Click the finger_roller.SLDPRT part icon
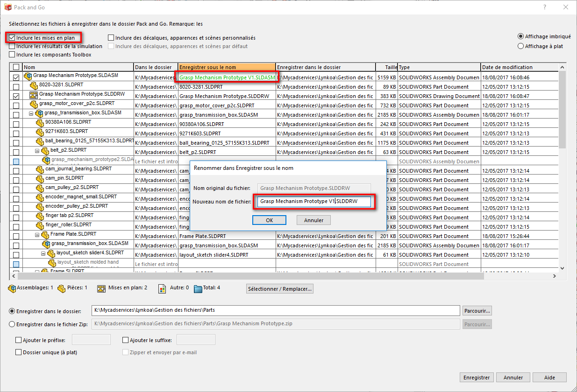The width and height of the screenshot is (577, 392). (40, 225)
